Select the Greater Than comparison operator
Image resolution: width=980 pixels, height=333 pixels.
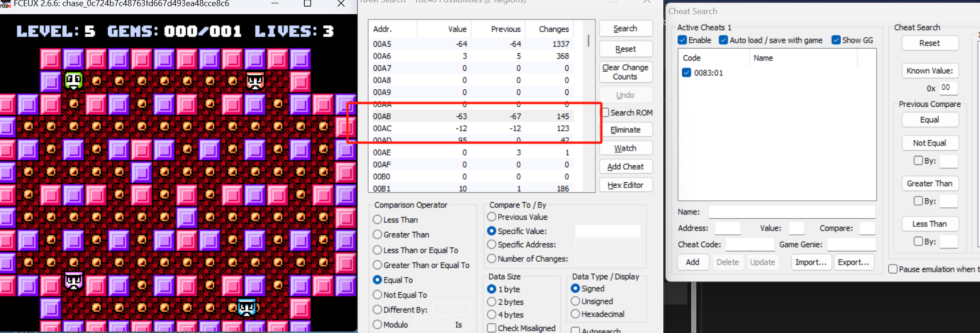[x=377, y=234]
